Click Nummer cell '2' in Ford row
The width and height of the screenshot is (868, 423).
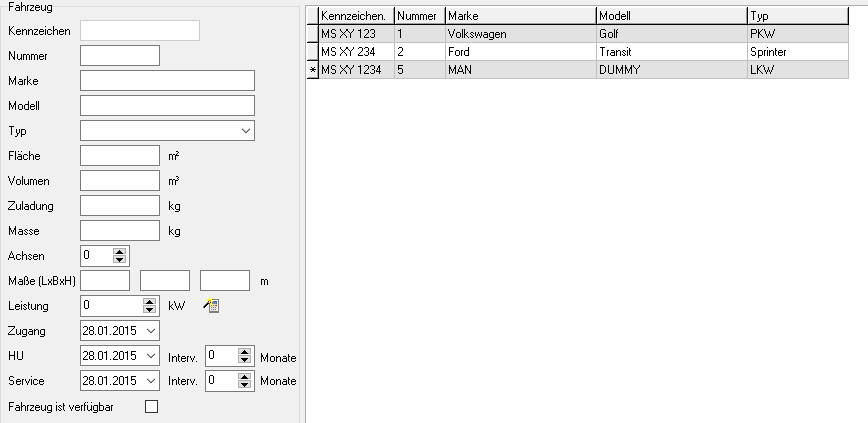(x=420, y=51)
